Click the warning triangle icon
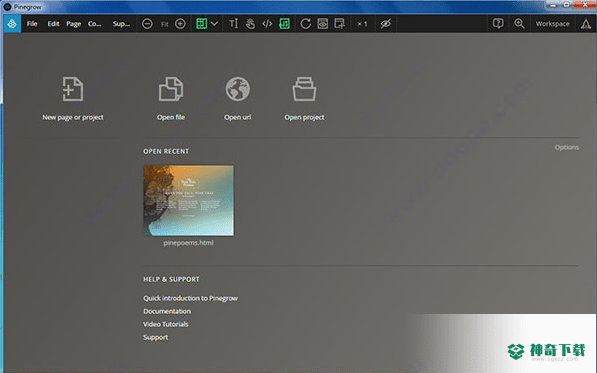The width and height of the screenshot is (597, 373). click(586, 24)
